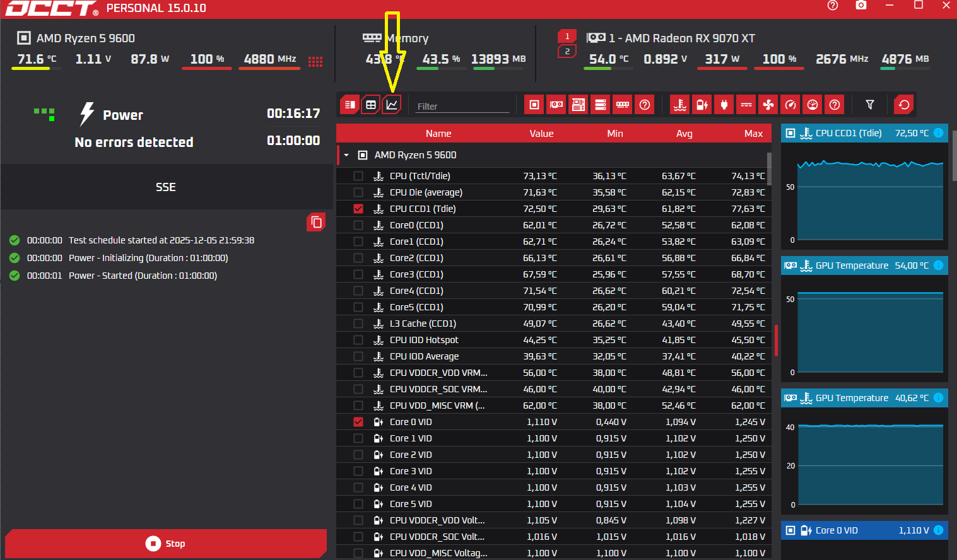Reset min/max statistics with the refresh icon
The image size is (957, 560).
[x=904, y=105]
